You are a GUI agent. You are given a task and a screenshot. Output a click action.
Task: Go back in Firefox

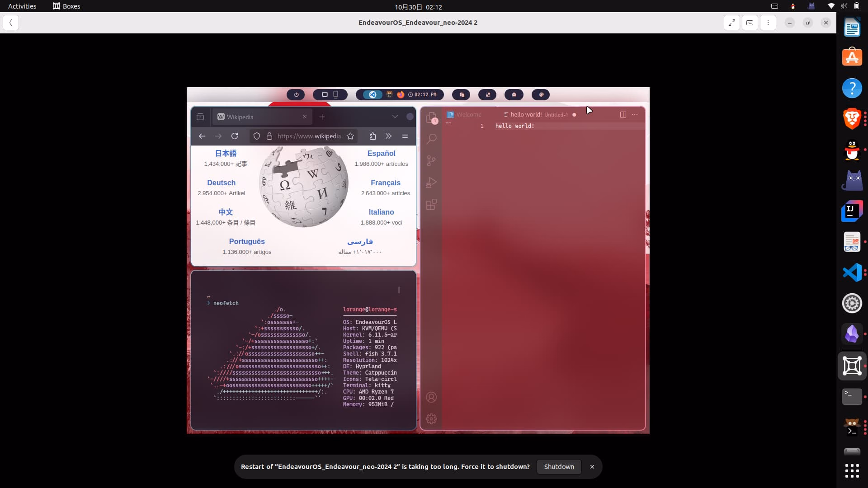[202, 136]
